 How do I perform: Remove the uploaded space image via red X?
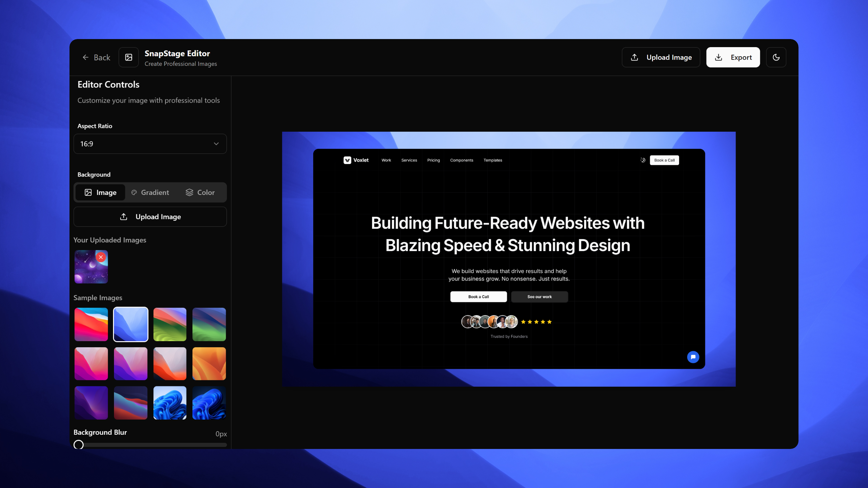pos(101,257)
